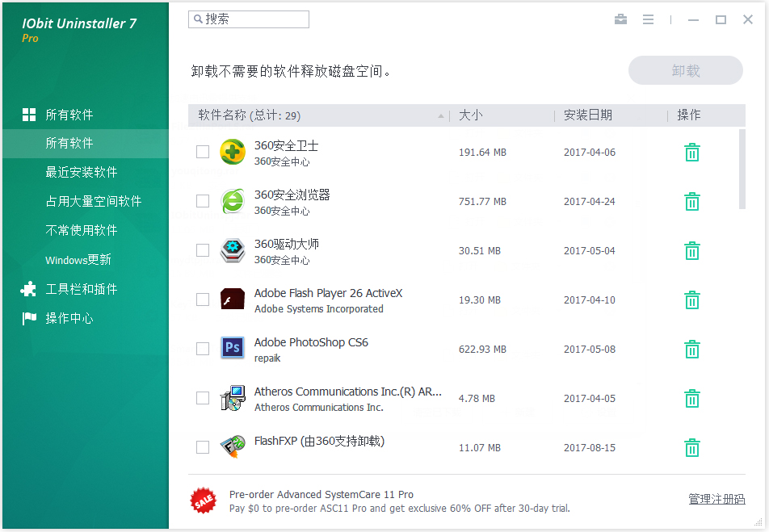The image size is (769, 532).
Task: Click the trash icon for Adobe PhotoShop CS6
Action: [x=692, y=349]
